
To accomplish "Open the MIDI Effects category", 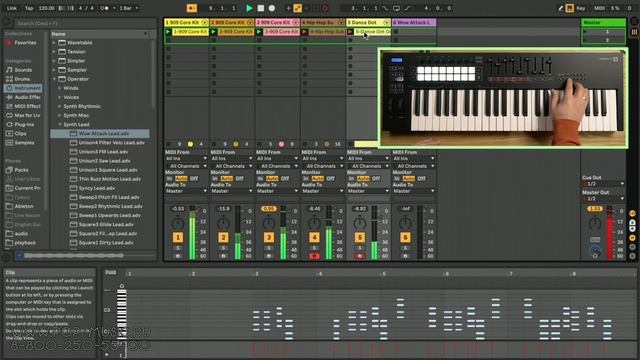I will click(x=24, y=106).
